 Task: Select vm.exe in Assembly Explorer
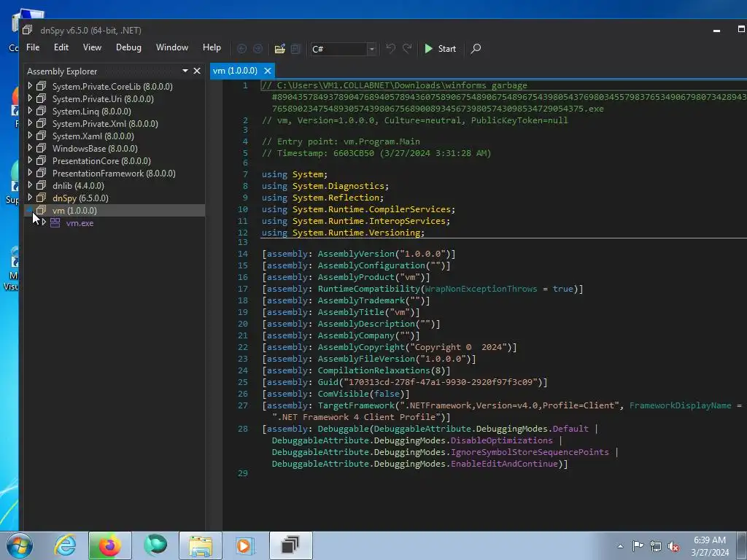tap(80, 223)
